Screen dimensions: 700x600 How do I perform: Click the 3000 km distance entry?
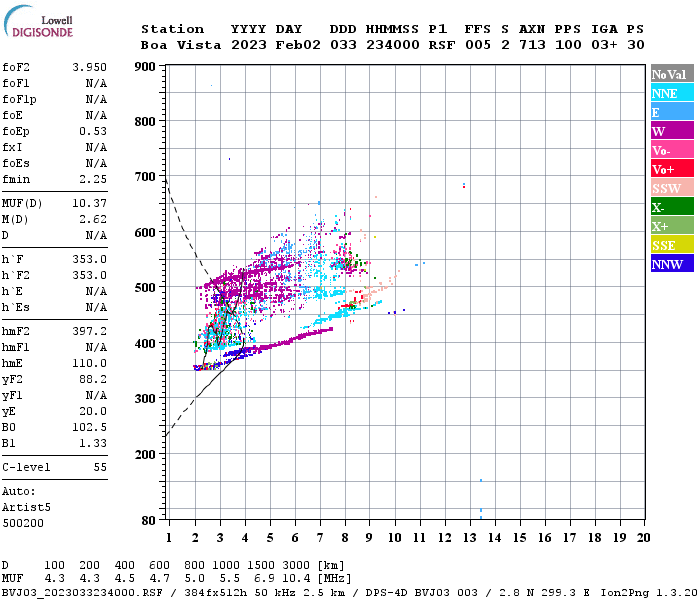pos(296,566)
